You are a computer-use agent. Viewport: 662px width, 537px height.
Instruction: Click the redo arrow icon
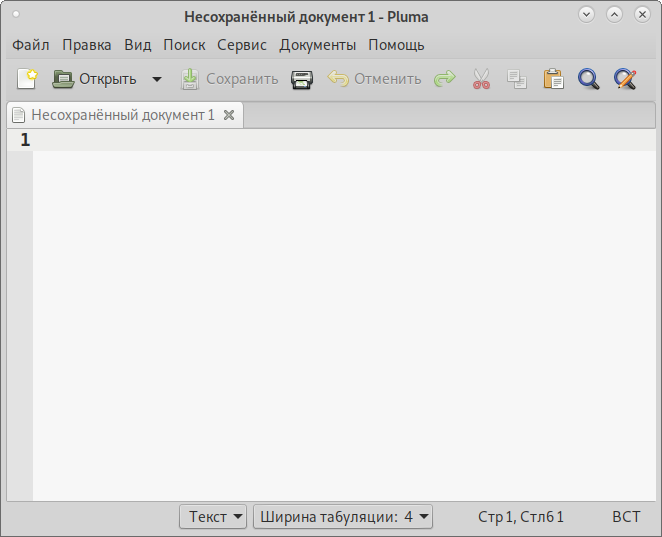pyautogui.click(x=445, y=79)
